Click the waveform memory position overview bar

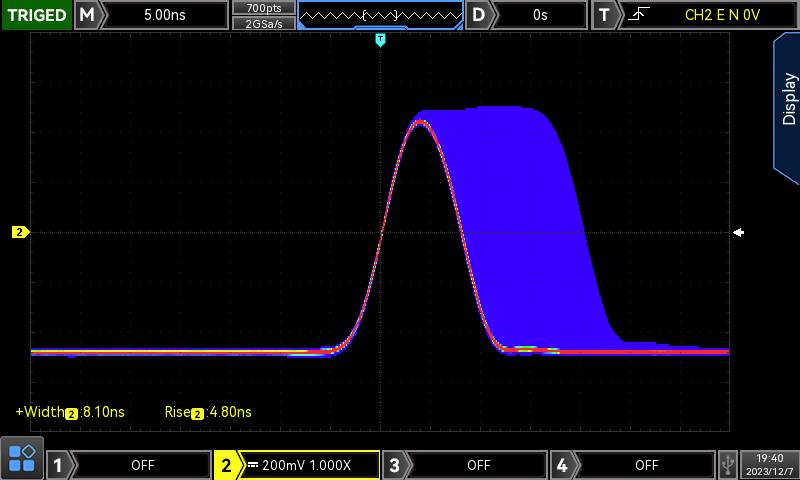click(x=380, y=15)
